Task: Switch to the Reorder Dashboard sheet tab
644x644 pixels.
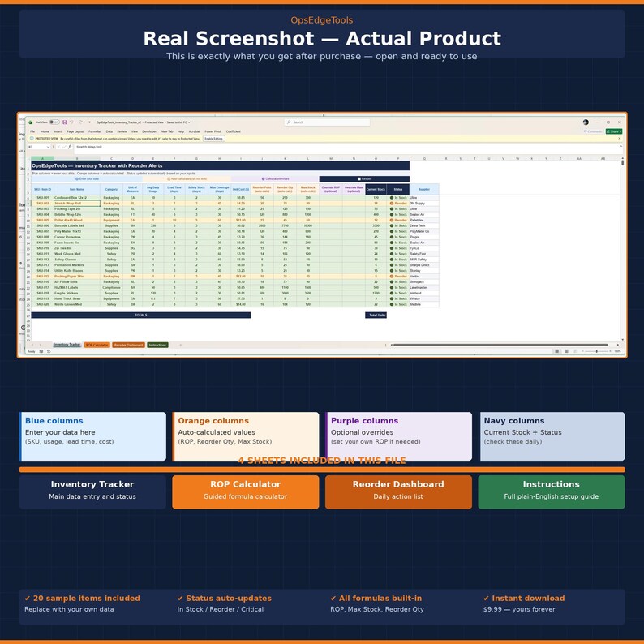Action: coord(128,345)
